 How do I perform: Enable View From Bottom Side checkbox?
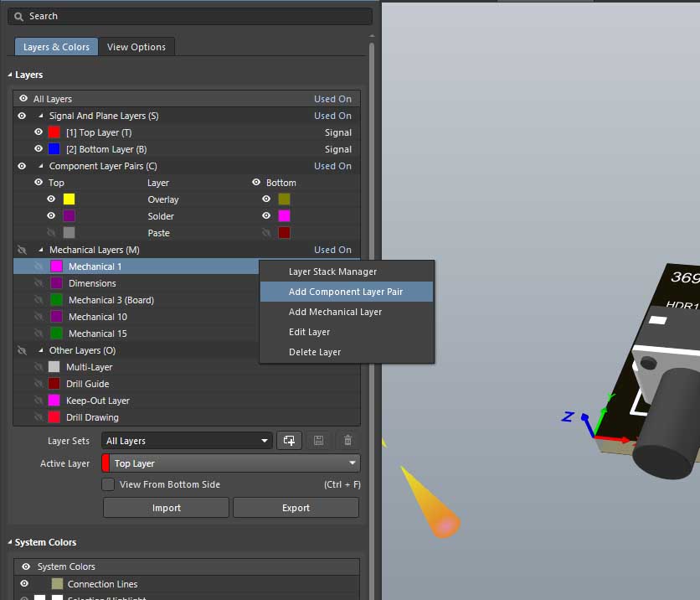pos(108,484)
